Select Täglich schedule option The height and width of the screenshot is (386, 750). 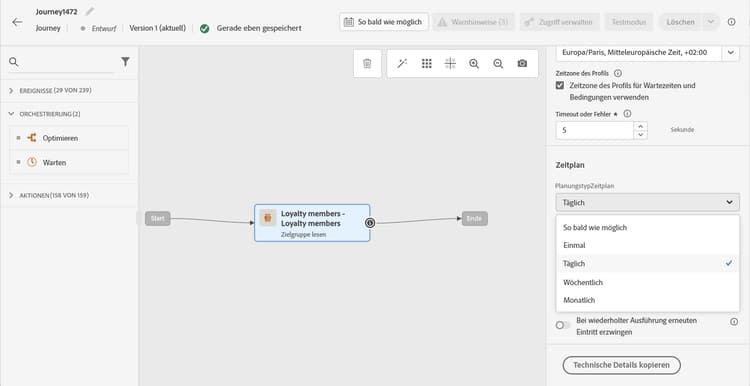point(648,264)
